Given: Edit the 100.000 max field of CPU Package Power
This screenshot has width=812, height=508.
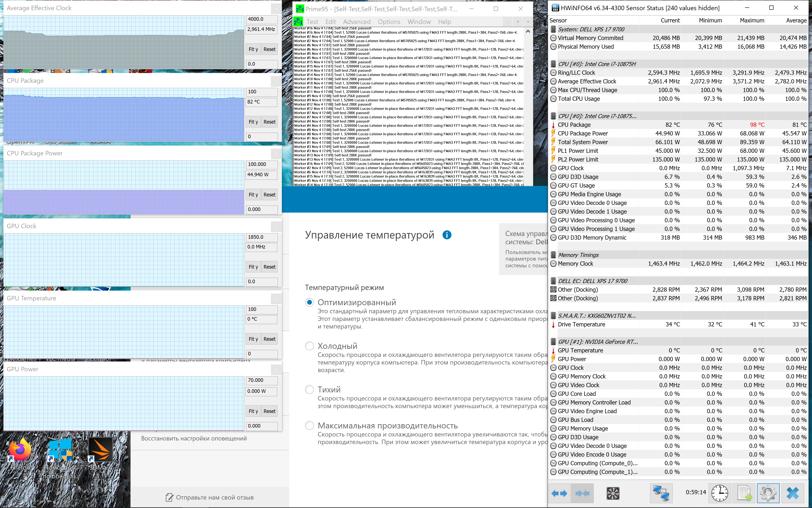Looking at the screenshot, I should click(x=262, y=164).
